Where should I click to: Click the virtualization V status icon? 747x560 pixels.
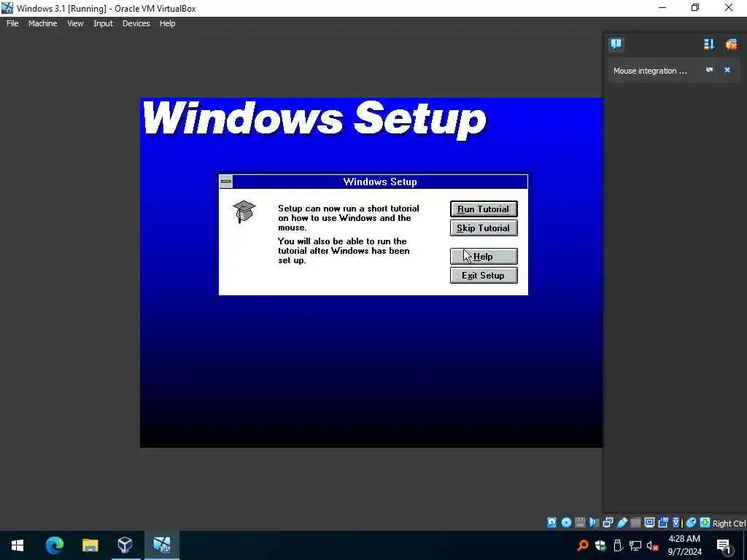[x=676, y=522]
